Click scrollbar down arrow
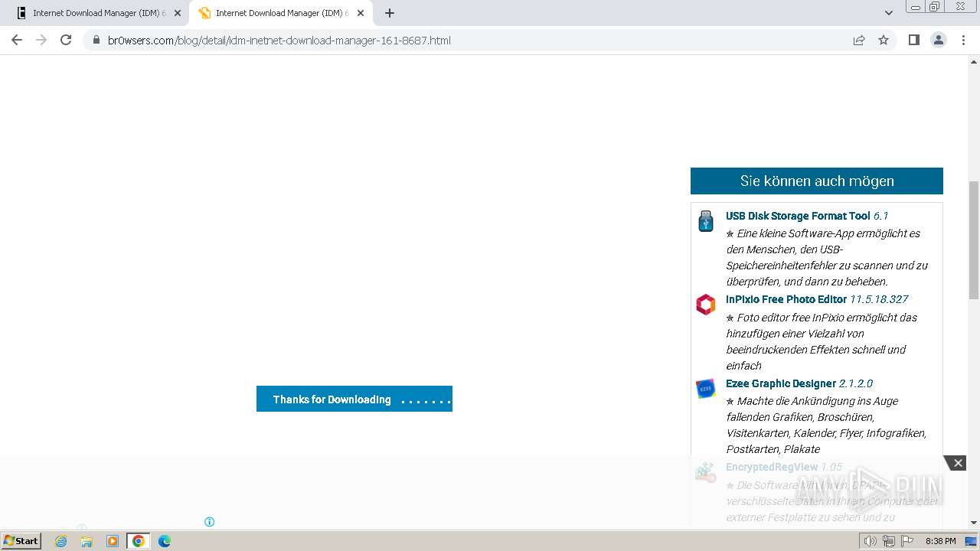The image size is (980, 551). pyautogui.click(x=974, y=523)
